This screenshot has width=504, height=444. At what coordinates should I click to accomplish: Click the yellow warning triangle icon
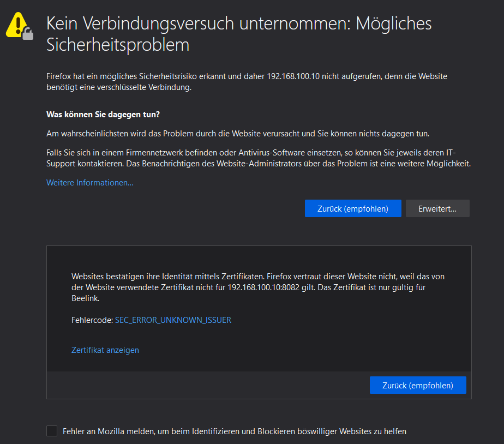[17, 23]
